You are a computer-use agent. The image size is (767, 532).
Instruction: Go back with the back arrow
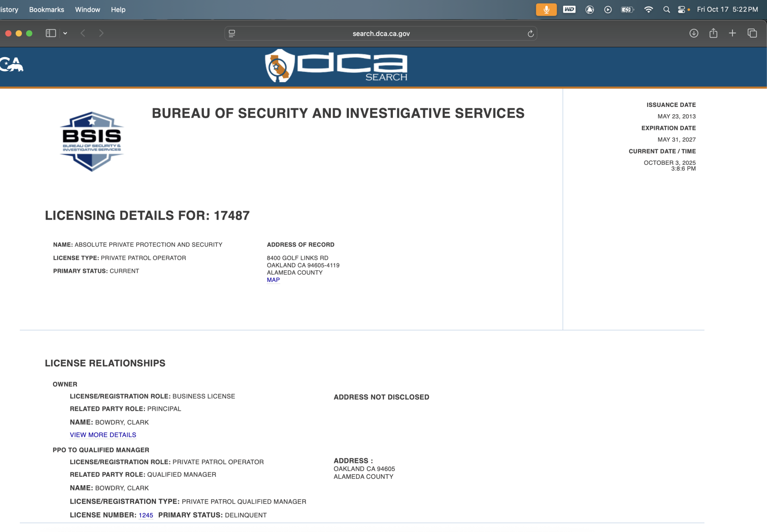pos(83,33)
